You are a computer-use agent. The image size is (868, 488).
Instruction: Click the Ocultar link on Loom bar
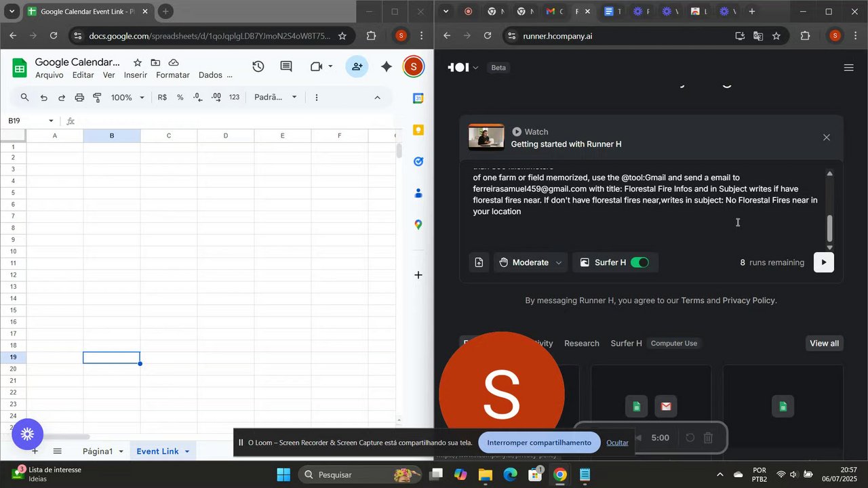pos(617,443)
